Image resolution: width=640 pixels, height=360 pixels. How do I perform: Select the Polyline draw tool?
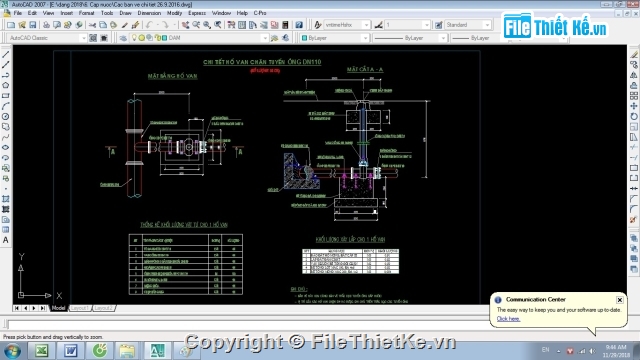(5, 75)
